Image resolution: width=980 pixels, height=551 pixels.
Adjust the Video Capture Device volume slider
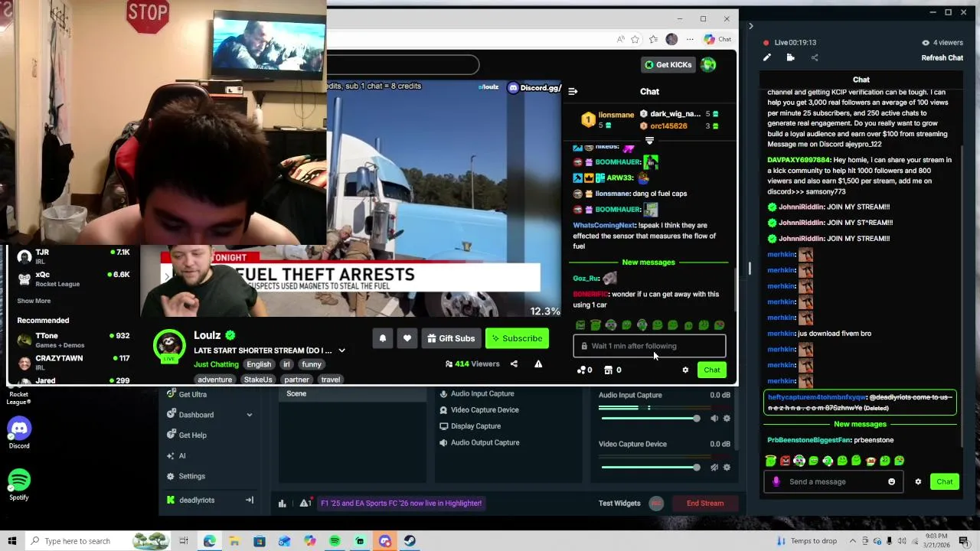650,468
